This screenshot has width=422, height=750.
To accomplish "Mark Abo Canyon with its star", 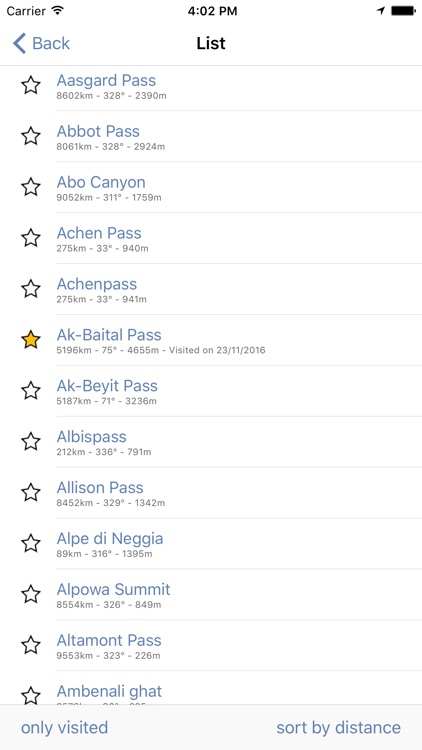I will [x=31, y=187].
